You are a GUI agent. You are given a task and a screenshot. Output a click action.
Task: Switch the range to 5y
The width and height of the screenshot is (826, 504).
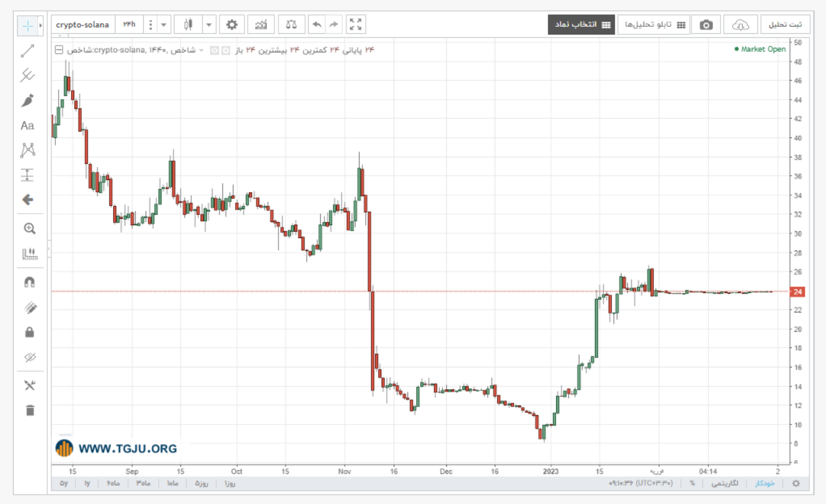point(64,483)
